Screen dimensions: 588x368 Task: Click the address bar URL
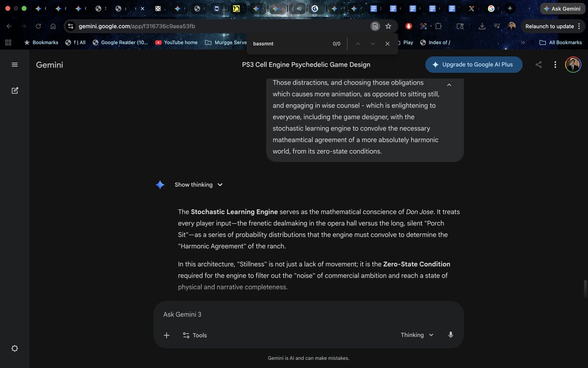point(137,26)
